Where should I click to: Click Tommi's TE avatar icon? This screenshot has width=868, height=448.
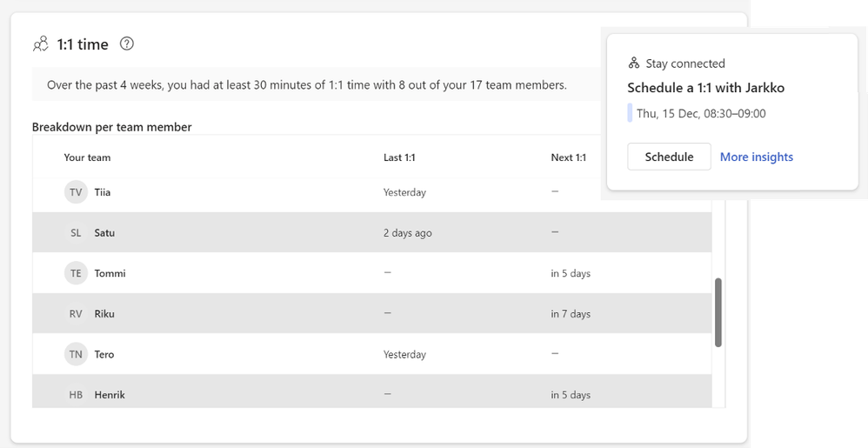(76, 273)
